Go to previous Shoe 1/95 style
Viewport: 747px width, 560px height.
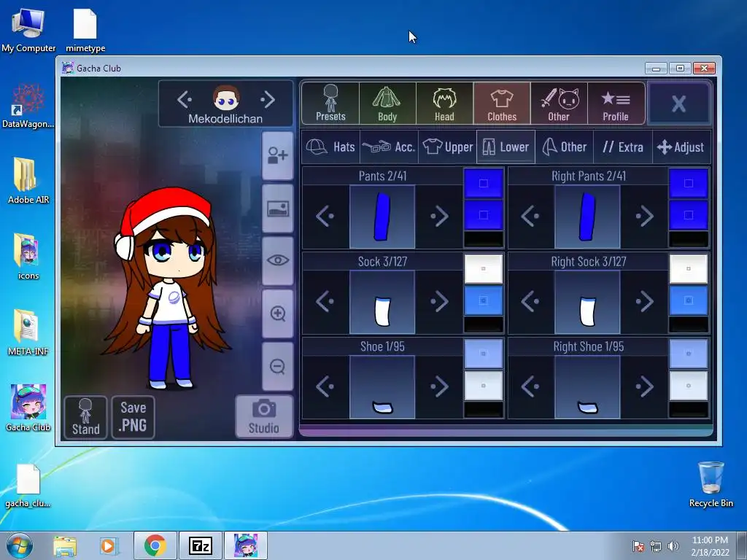click(325, 386)
